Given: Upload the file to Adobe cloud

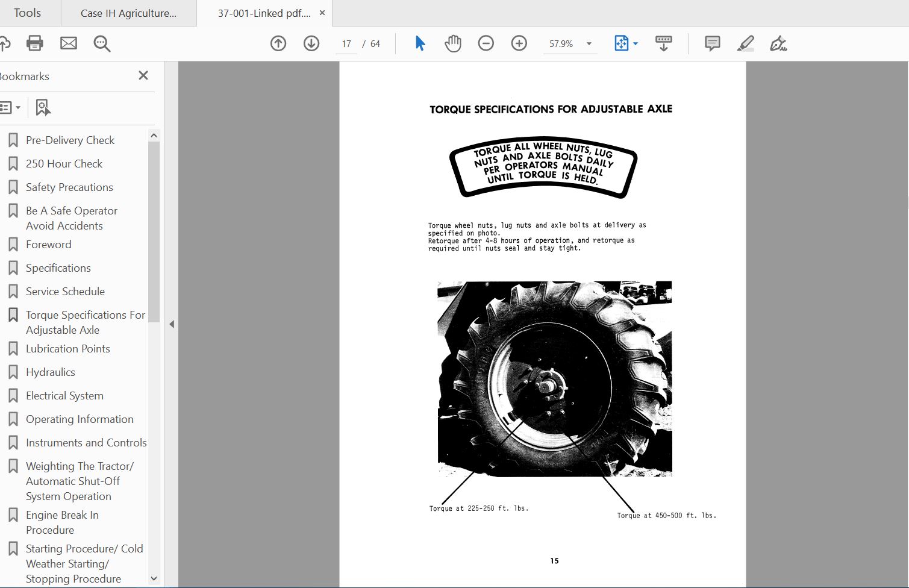Looking at the screenshot, I should point(5,43).
